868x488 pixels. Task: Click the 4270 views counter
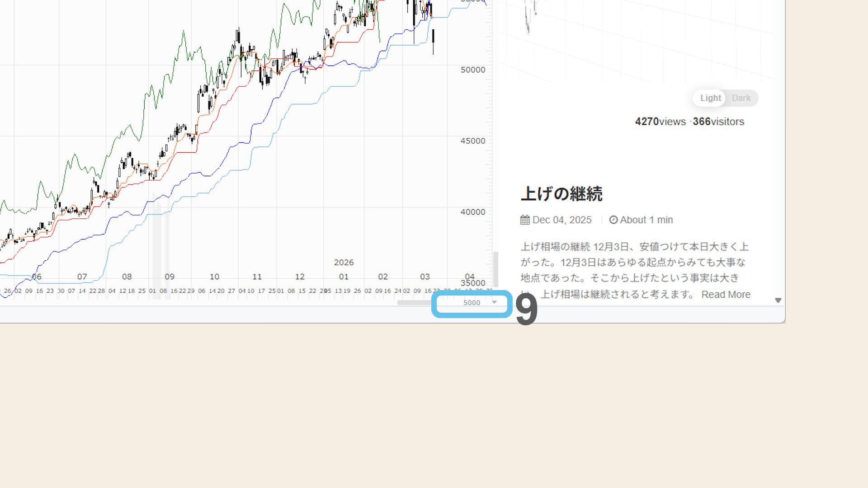click(660, 122)
